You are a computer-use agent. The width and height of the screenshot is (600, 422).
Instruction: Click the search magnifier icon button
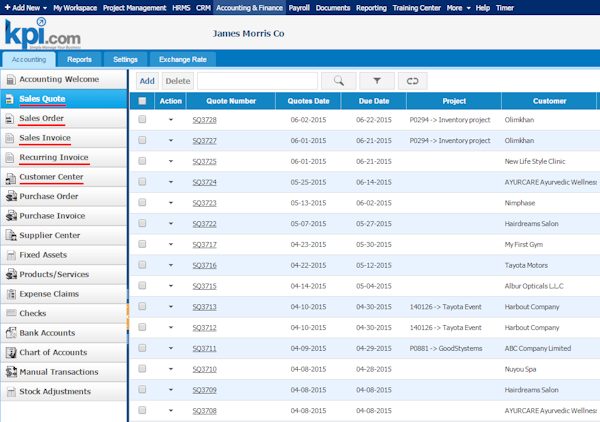click(x=339, y=81)
